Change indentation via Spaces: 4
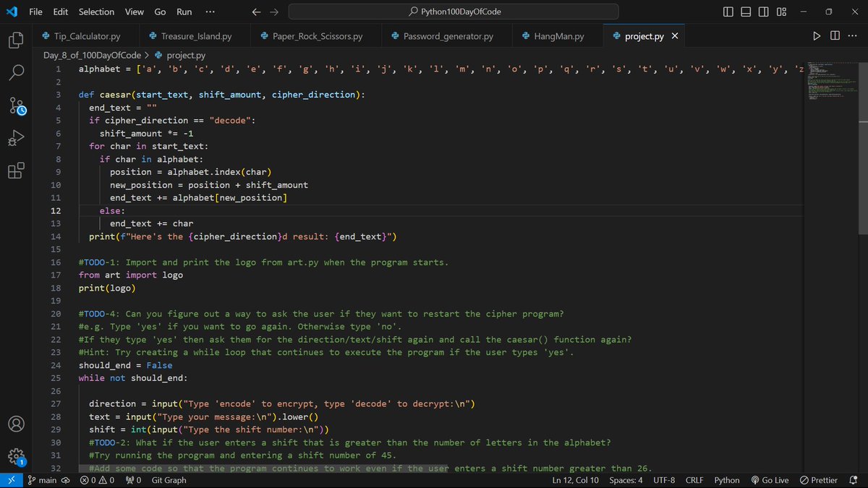The image size is (868, 488). point(626,480)
